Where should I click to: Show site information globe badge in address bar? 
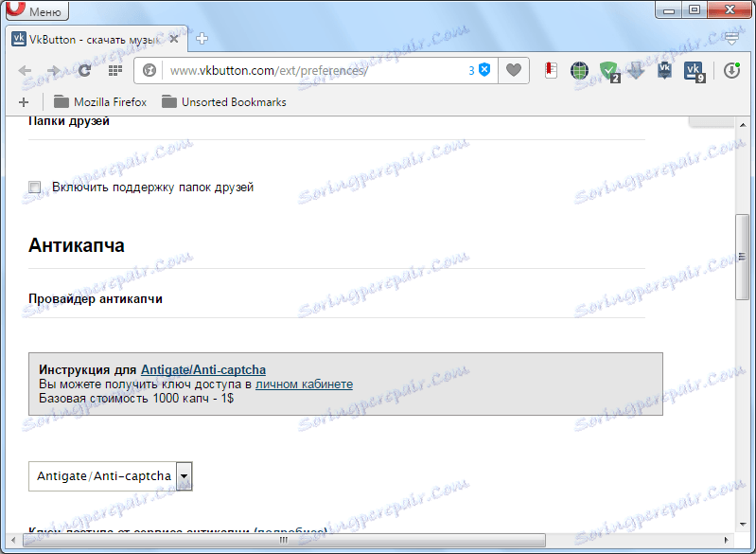pyautogui.click(x=149, y=70)
